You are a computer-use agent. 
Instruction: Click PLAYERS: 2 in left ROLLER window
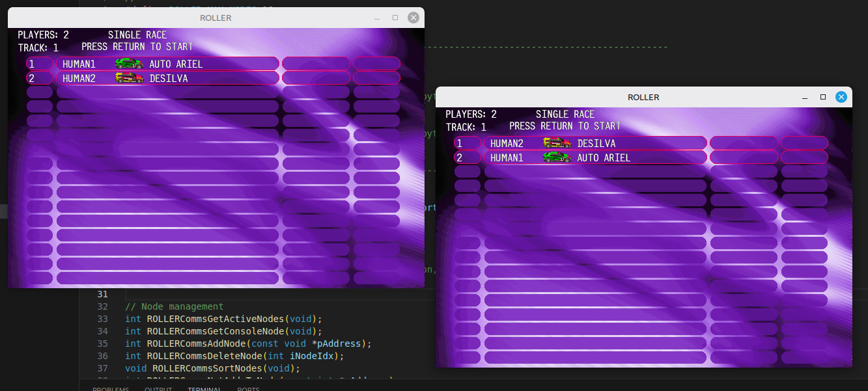(x=43, y=35)
